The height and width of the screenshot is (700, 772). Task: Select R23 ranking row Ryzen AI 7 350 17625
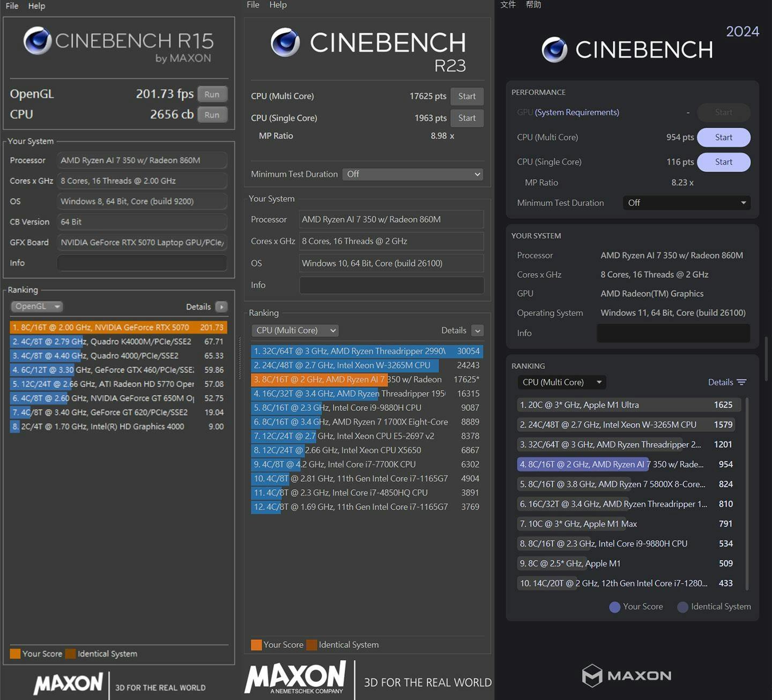click(367, 380)
